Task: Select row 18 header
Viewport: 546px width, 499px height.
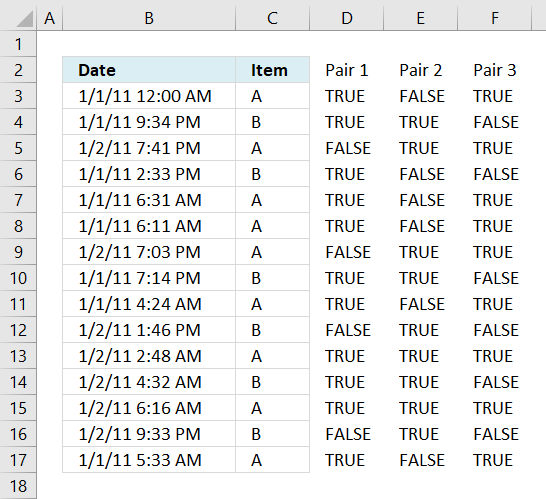Action: [x=18, y=486]
